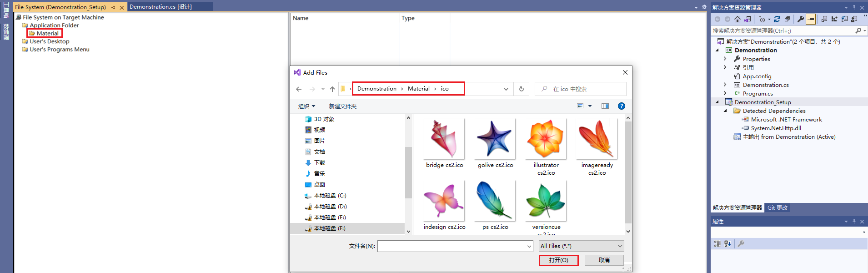Open properties wrench in Solution Explorer toolbar
Screen dimensions: 868x273
(x=801, y=19)
